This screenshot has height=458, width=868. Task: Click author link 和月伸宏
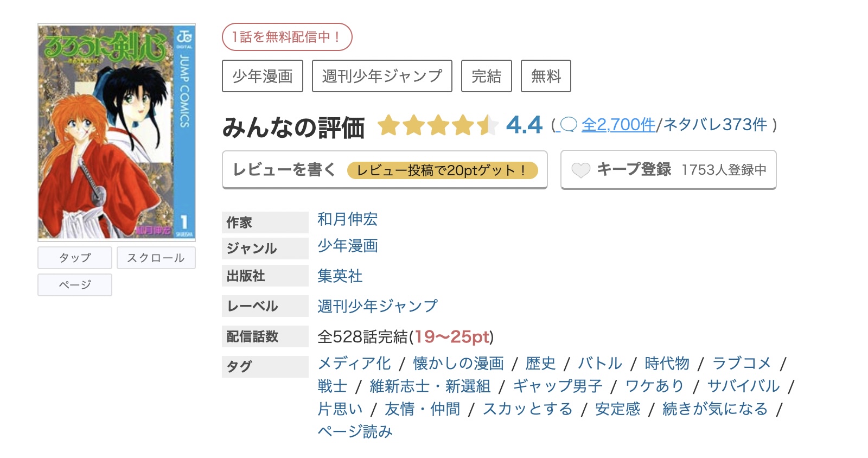[348, 220]
